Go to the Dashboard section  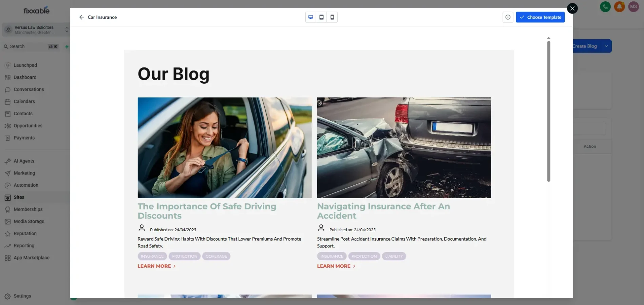pos(25,77)
